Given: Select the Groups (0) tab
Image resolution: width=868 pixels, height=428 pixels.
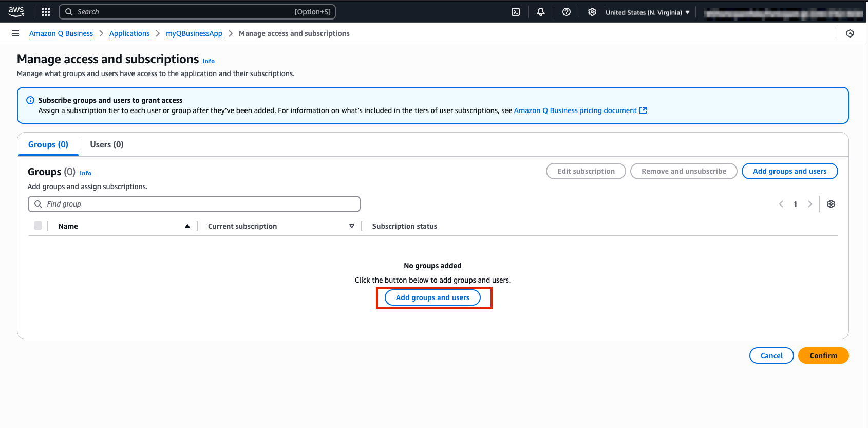Looking at the screenshot, I should pyautogui.click(x=48, y=144).
